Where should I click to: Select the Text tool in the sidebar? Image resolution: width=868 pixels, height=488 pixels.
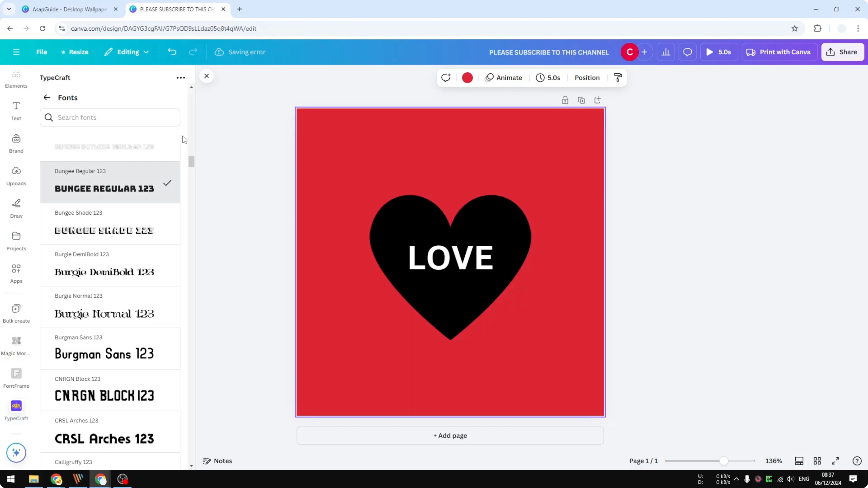(16, 111)
